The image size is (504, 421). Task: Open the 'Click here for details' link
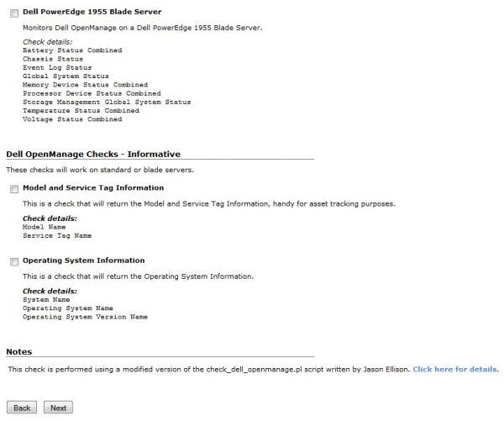click(454, 369)
